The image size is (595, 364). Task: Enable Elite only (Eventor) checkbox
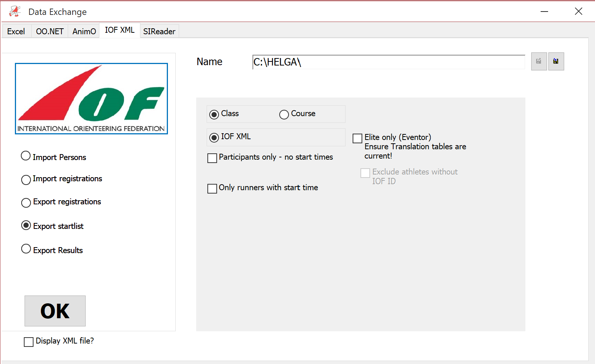[x=357, y=138]
